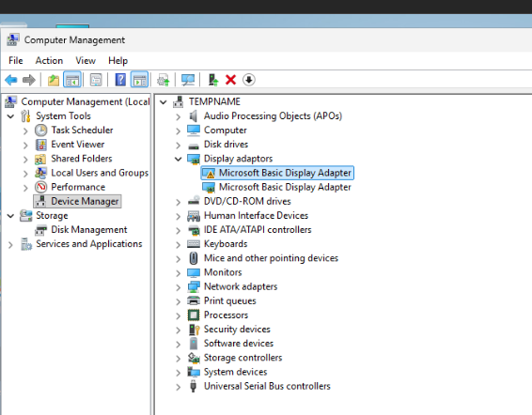
Task: Select Performance in console tree
Action: pos(78,187)
